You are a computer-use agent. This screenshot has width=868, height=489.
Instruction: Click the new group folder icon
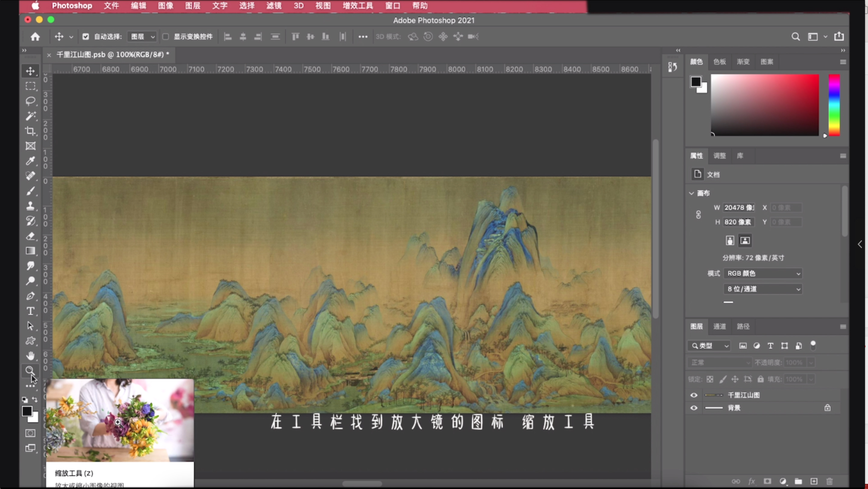tap(798, 481)
